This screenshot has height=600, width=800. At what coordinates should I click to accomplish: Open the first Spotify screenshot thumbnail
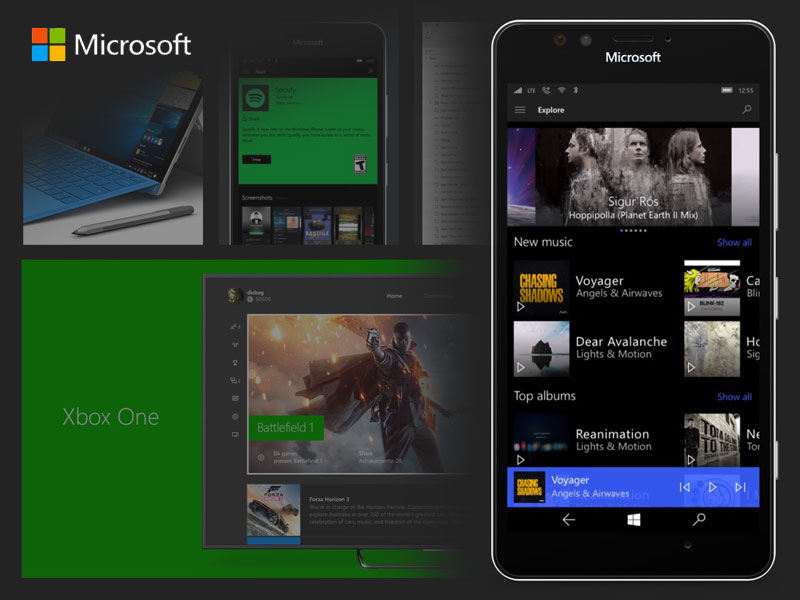point(256,224)
